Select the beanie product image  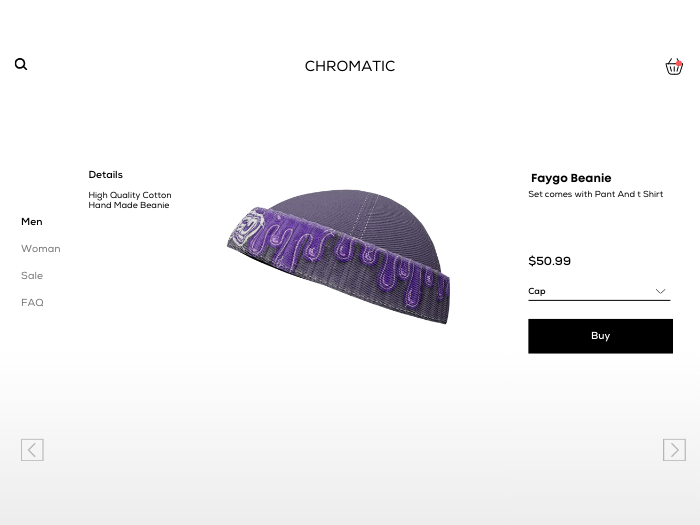pos(339,257)
